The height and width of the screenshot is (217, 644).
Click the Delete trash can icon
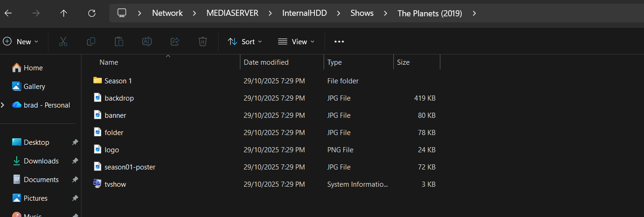coord(203,41)
